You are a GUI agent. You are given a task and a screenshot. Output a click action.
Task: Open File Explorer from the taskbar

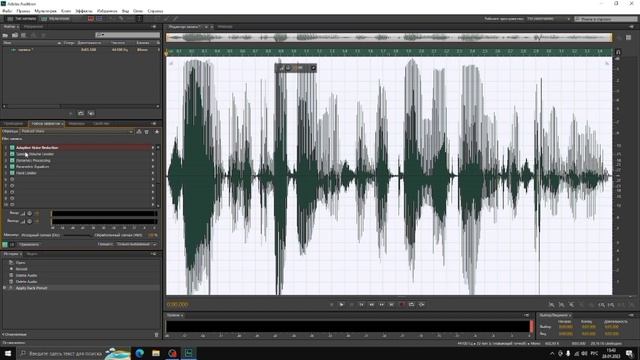coord(156,353)
